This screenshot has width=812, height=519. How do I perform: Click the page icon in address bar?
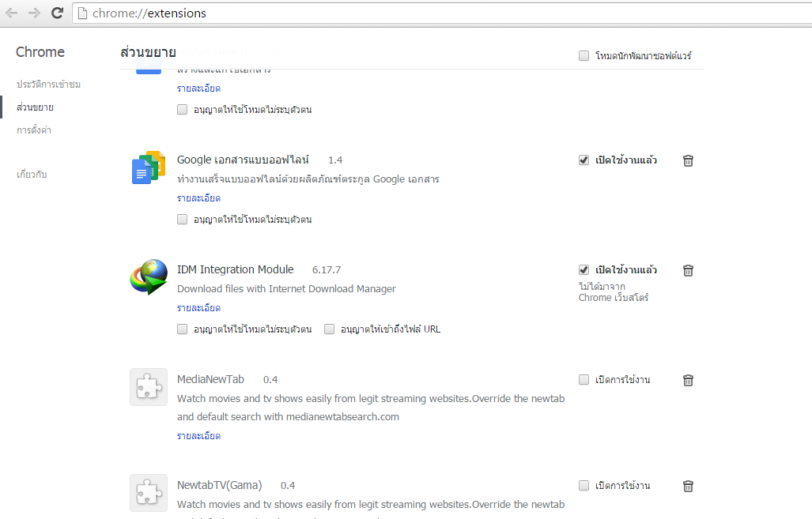(x=81, y=13)
